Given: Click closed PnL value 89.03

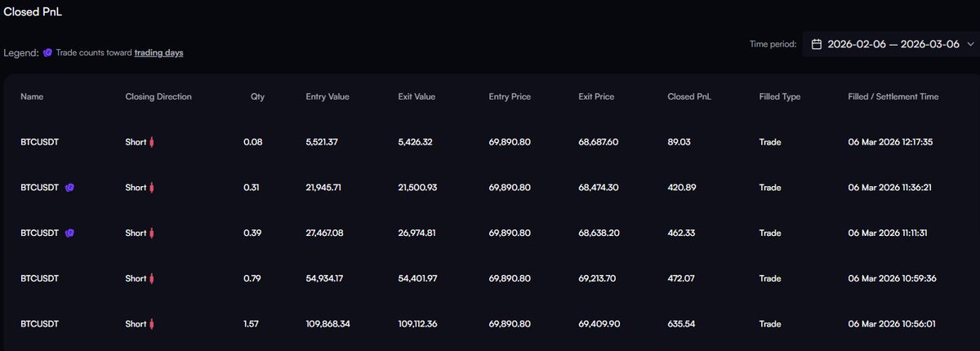Looking at the screenshot, I should coord(680,142).
